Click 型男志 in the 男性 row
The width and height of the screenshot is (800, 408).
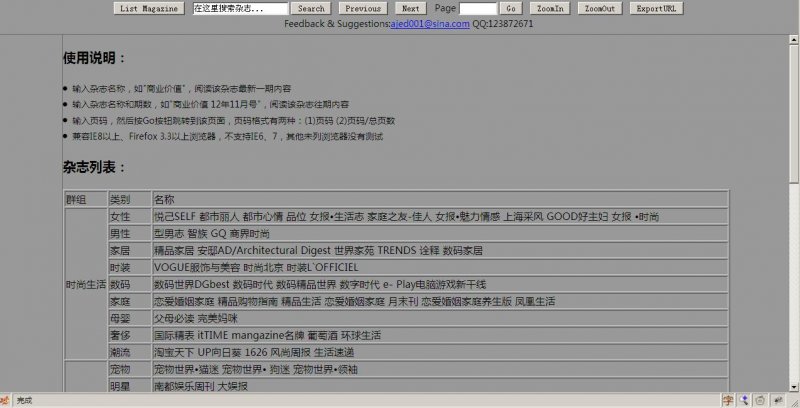(x=169, y=234)
